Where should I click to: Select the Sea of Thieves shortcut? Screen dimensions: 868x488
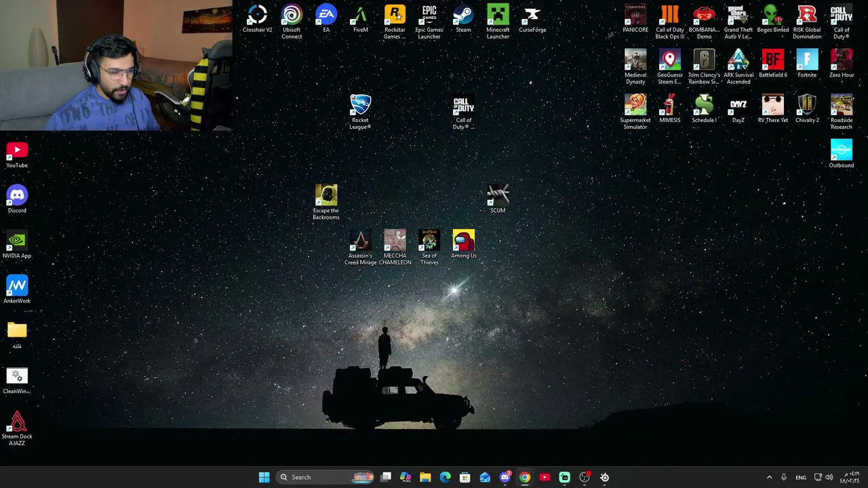coord(429,248)
